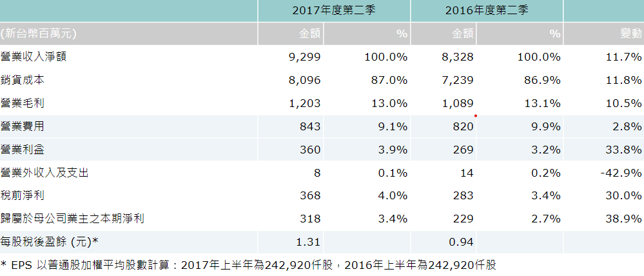Click the 9,299 revenue amount cell
Viewport: 644px width, 276px height.
305,57
